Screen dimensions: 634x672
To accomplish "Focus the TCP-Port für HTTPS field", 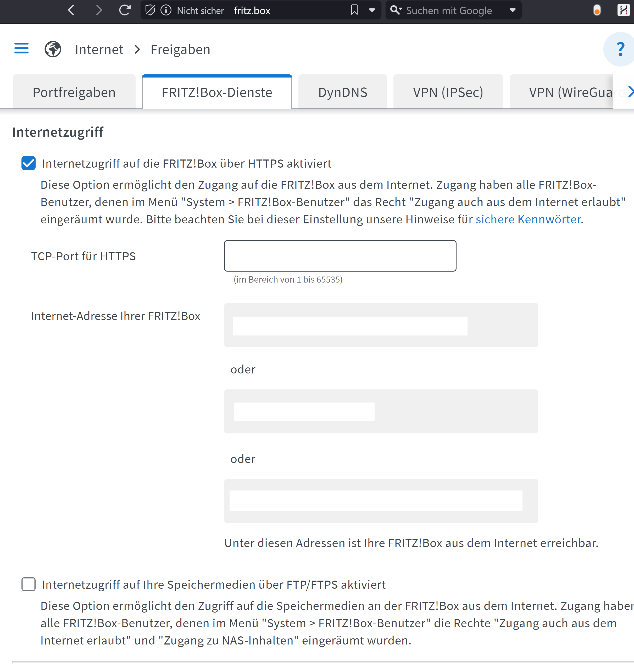I will [x=340, y=256].
